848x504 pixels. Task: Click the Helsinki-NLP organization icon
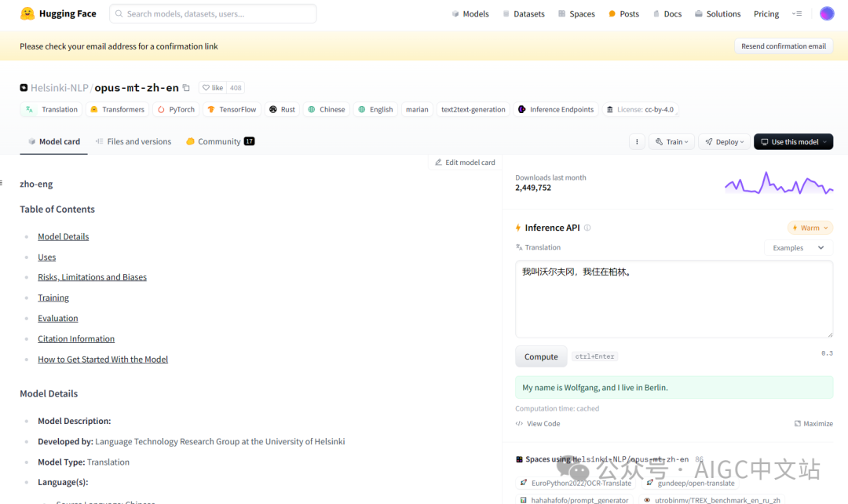(x=24, y=88)
